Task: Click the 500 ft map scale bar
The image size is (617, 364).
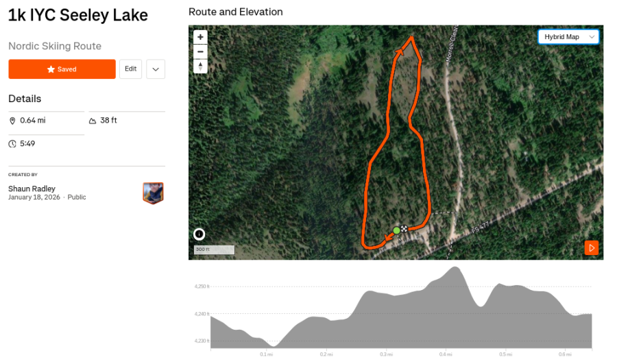Action: (215, 250)
